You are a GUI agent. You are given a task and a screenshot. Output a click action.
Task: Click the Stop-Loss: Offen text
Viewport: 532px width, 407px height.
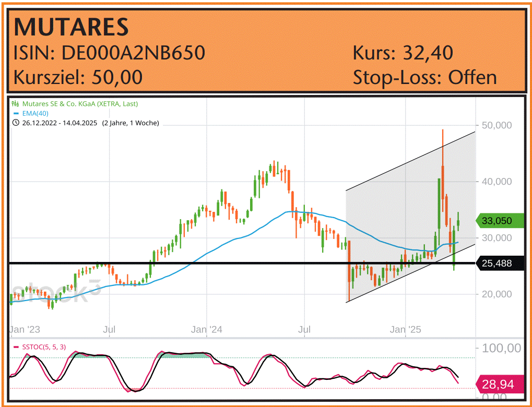[425, 77]
